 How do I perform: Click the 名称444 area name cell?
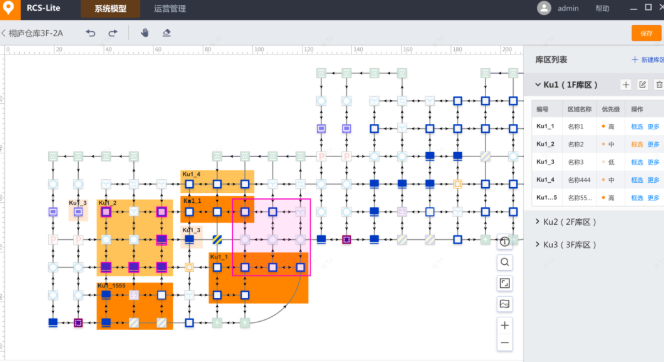(579, 180)
